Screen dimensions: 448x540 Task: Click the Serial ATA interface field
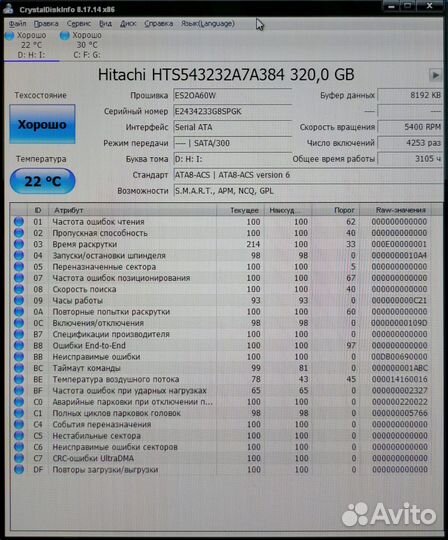232,127
